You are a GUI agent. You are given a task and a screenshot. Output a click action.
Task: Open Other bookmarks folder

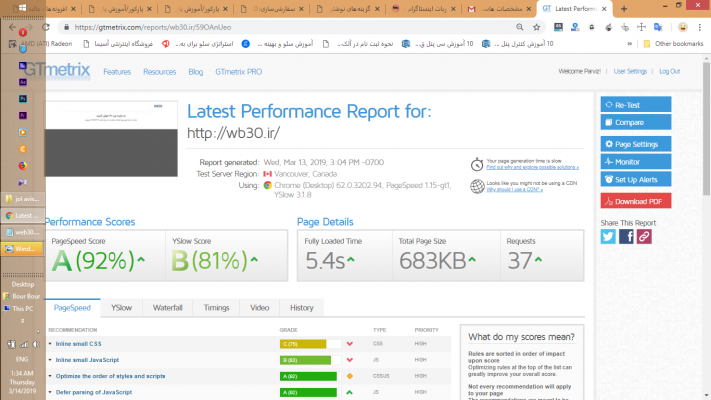click(673, 44)
